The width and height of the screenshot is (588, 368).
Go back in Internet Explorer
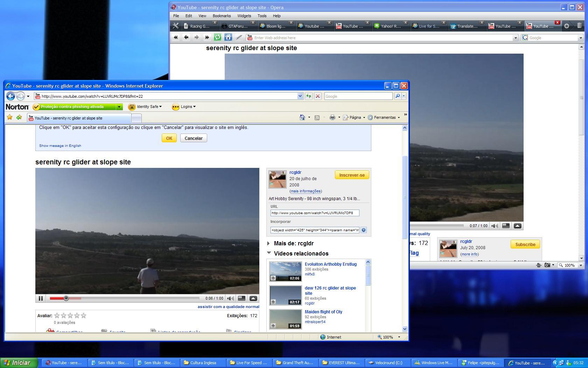10,96
